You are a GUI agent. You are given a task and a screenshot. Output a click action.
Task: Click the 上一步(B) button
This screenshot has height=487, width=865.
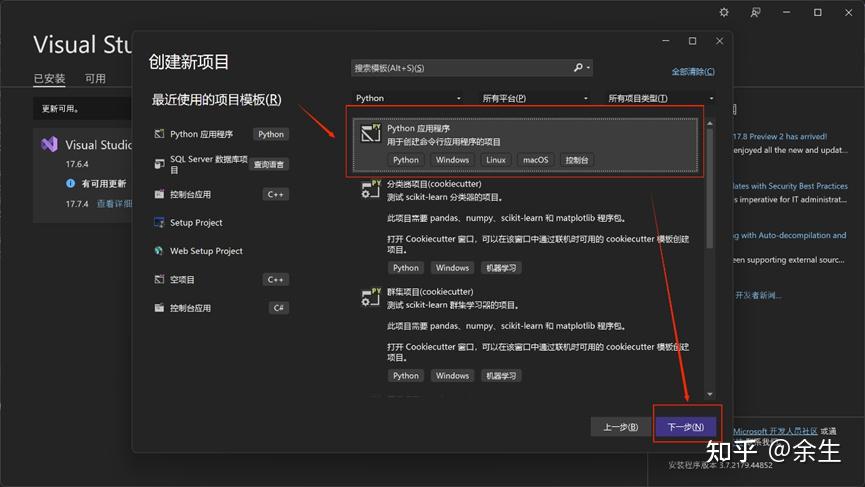(621, 427)
